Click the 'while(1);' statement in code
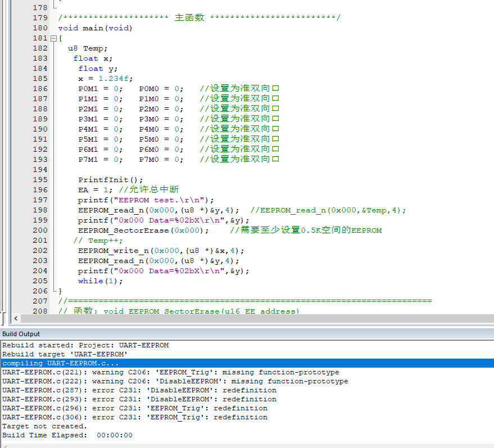494x448 pixels. click(100, 281)
